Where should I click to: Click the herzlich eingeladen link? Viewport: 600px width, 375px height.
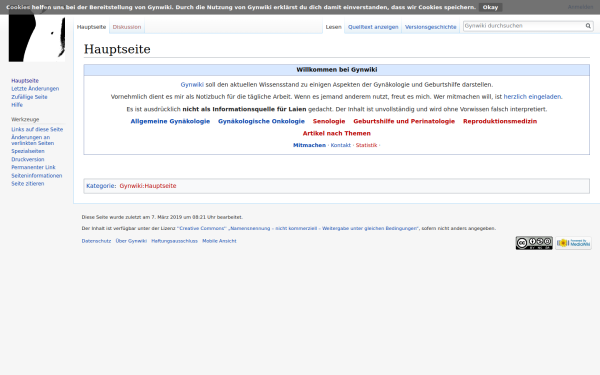point(532,97)
